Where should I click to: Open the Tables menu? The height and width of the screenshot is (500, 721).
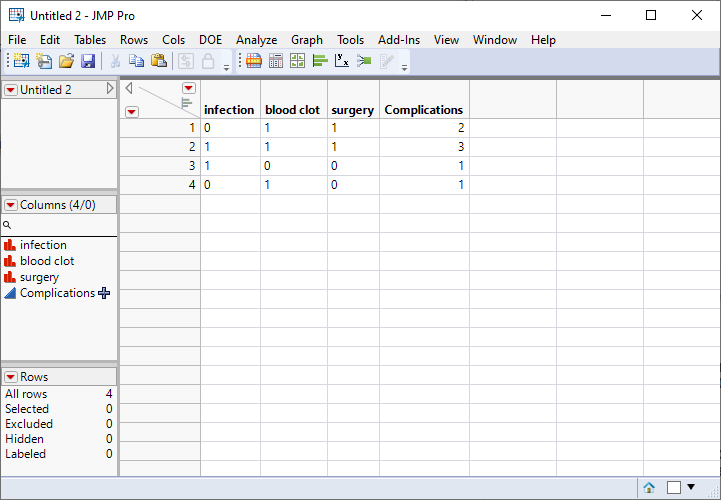tap(90, 40)
